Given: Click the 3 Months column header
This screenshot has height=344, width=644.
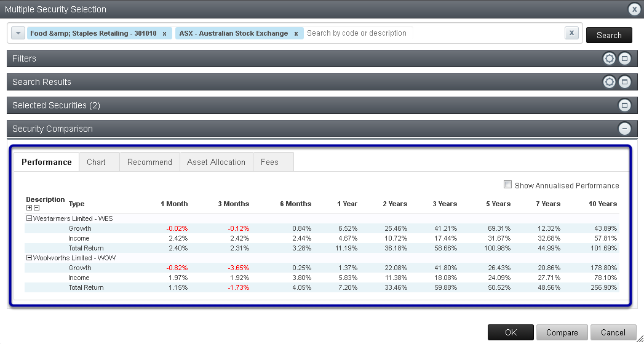Looking at the screenshot, I should (233, 204).
